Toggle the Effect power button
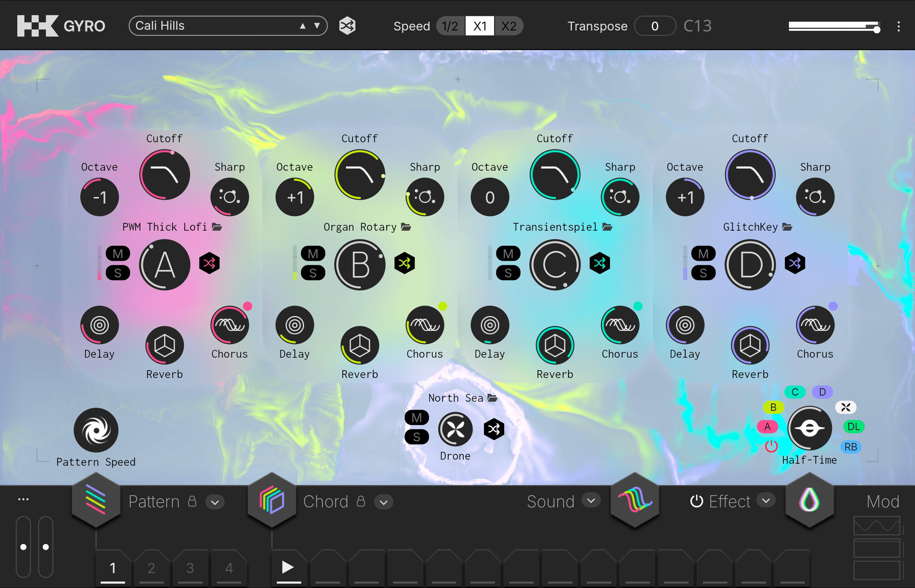Viewport: 915px width, 588px height. pos(696,501)
